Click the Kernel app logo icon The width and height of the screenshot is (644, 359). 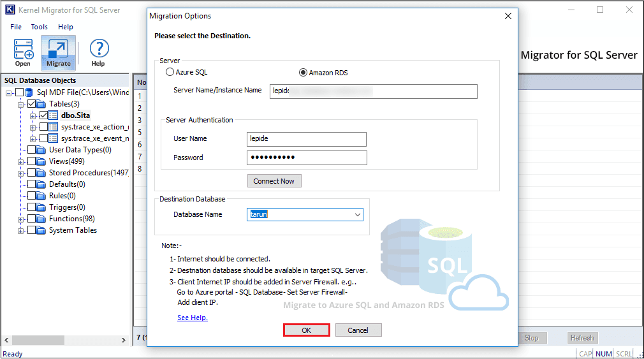click(10, 10)
